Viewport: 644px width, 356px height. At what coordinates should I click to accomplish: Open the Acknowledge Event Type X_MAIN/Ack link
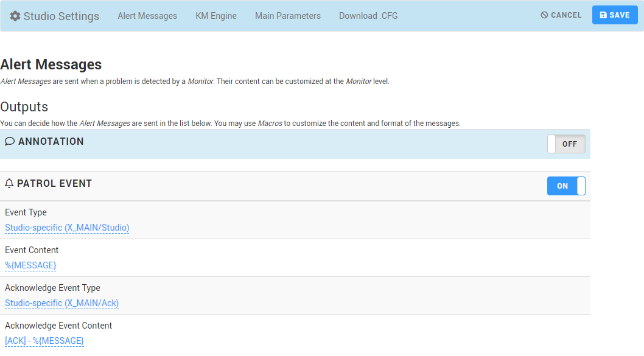(61, 302)
